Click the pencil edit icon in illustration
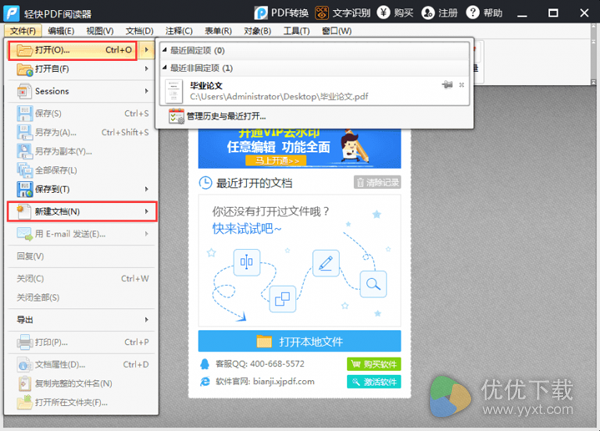 click(x=326, y=263)
